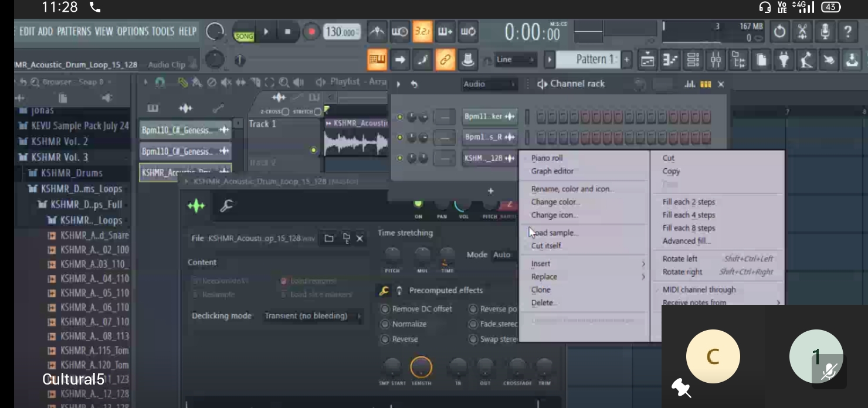
Task: Toggle the Z-CROSS checkbox in playlist
Action: [x=286, y=111]
